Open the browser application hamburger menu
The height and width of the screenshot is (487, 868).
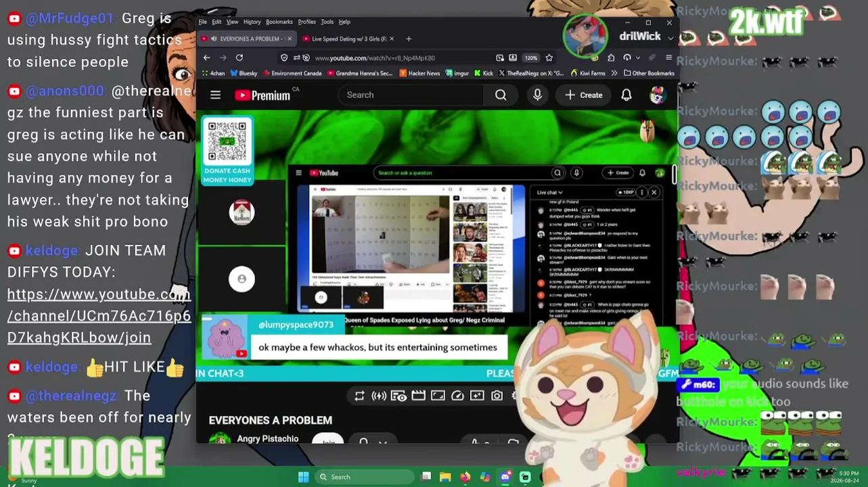pos(668,57)
